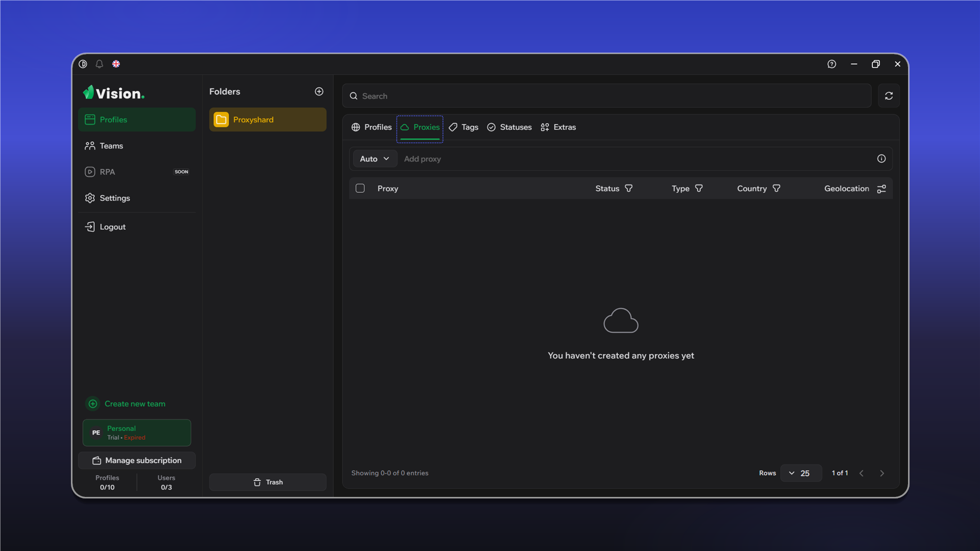Open the help question mark icon
This screenshot has width=980, height=551.
pos(832,64)
